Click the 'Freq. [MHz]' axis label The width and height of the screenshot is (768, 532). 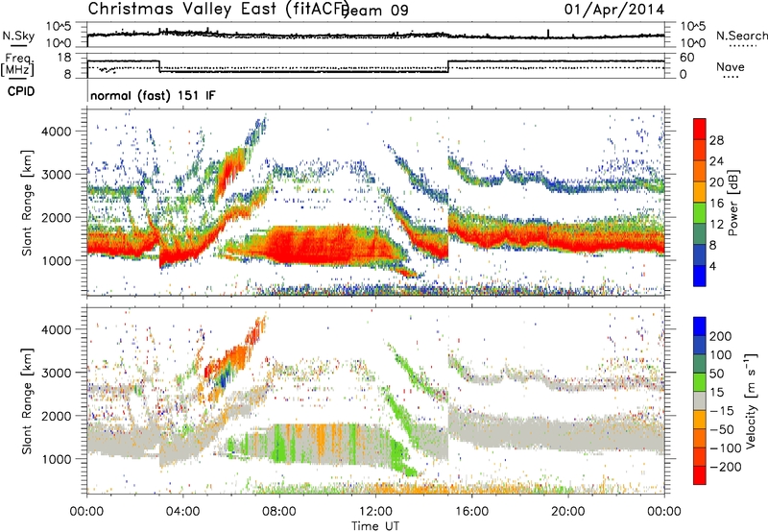pos(17,64)
